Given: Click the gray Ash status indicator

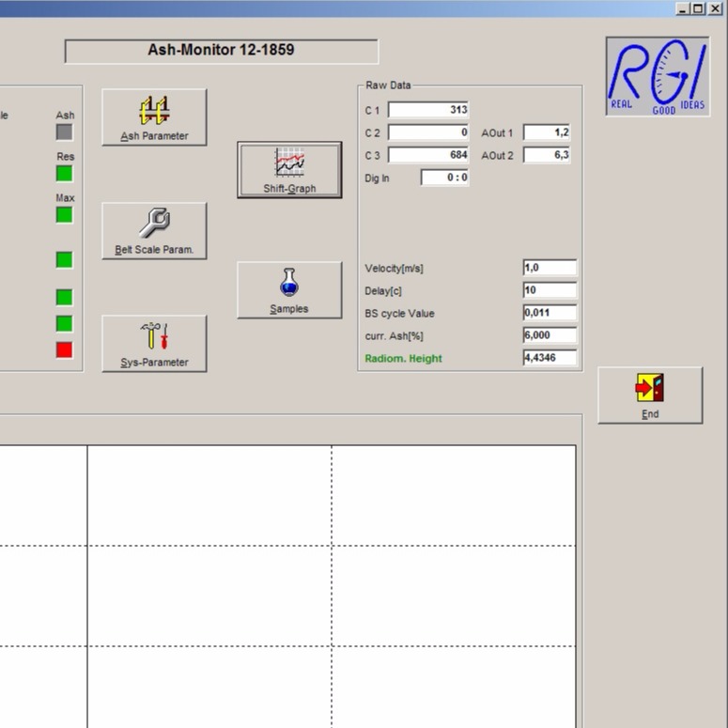Looking at the screenshot, I should point(64,132).
